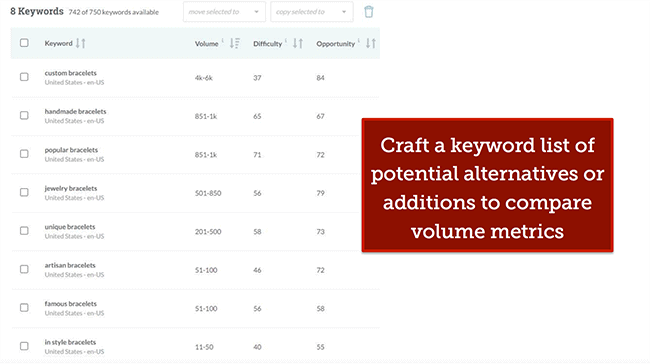Click the 501-850 volume value
The height and width of the screenshot is (364, 650).
[x=208, y=193]
